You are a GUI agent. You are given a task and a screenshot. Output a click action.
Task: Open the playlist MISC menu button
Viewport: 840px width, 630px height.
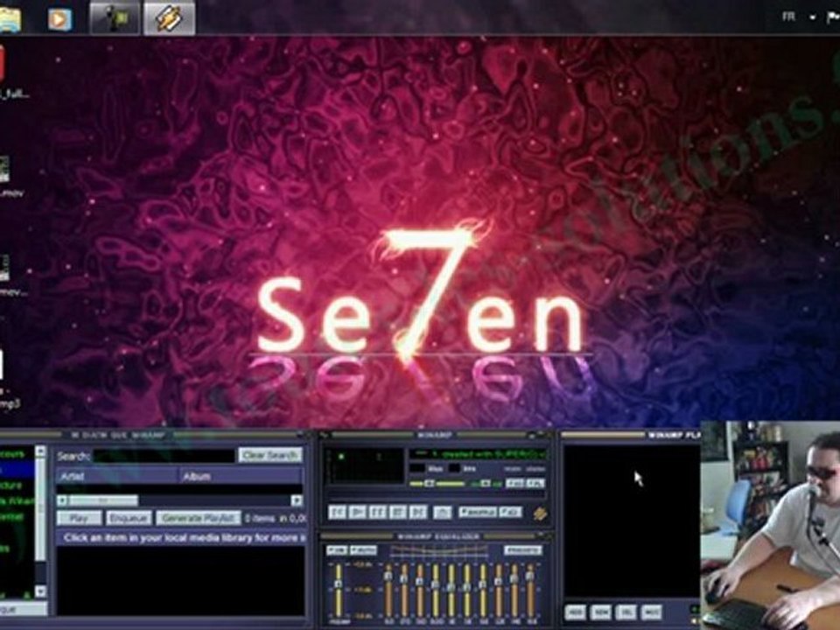651,612
